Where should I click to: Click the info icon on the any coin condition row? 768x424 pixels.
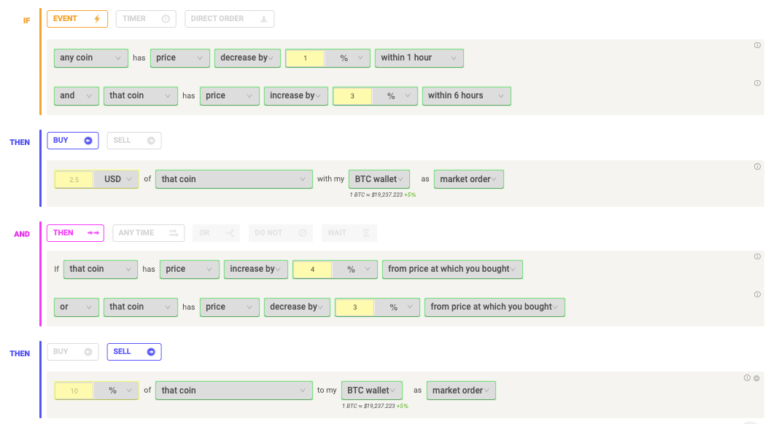757,46
